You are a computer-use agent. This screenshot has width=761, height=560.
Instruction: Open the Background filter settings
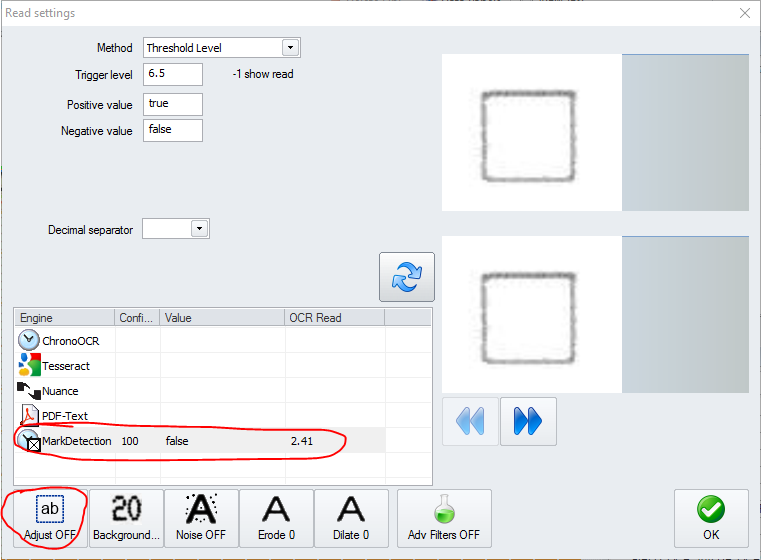(126, 518)
